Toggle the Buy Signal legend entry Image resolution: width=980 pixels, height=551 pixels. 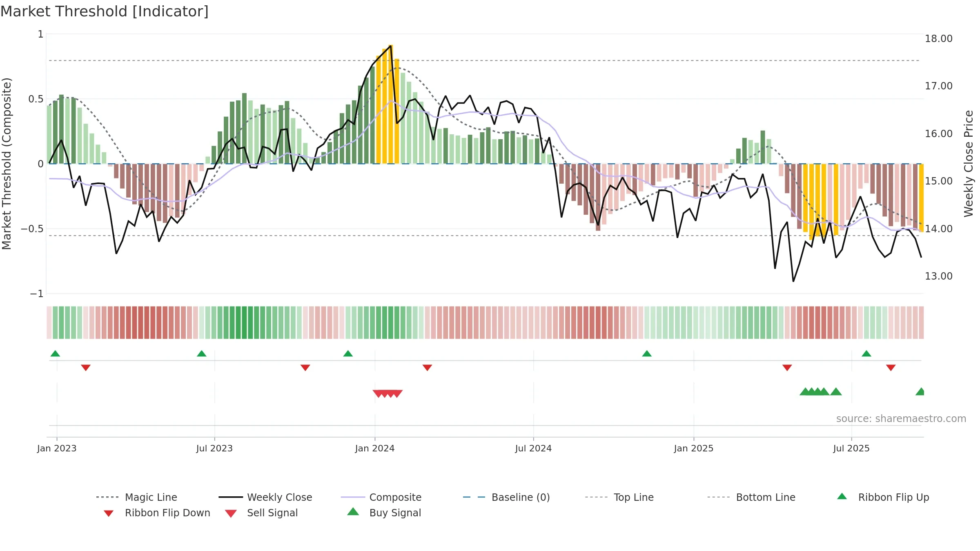tap(384, 513)
